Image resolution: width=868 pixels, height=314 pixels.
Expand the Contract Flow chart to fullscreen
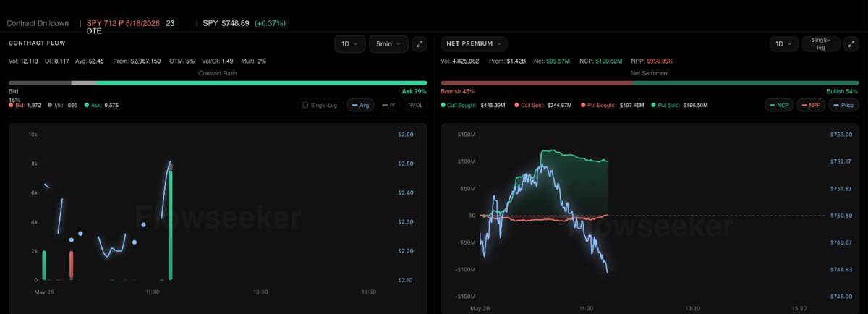[420, 43]
